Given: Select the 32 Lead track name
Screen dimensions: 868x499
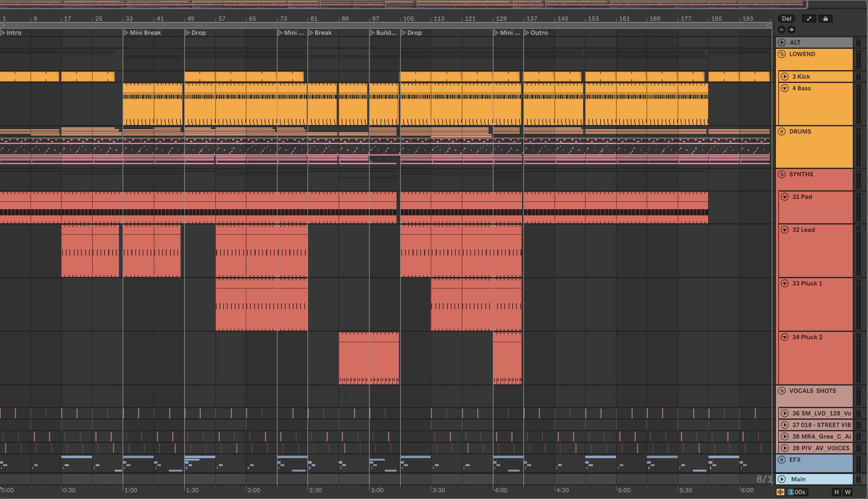Looking at the screenshot, I should pyautogui.click(x=803, y=230).
